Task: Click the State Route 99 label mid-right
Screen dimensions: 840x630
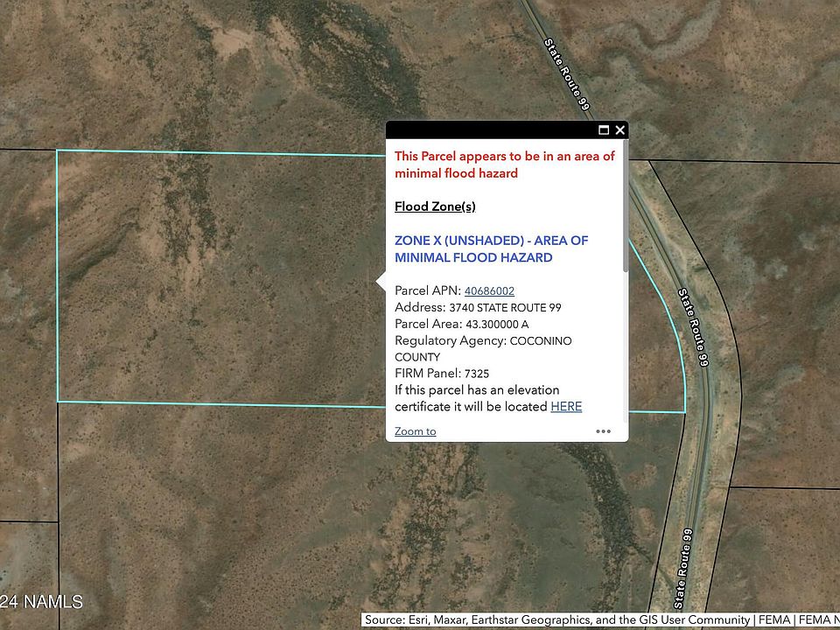Action: coord(694,328)
